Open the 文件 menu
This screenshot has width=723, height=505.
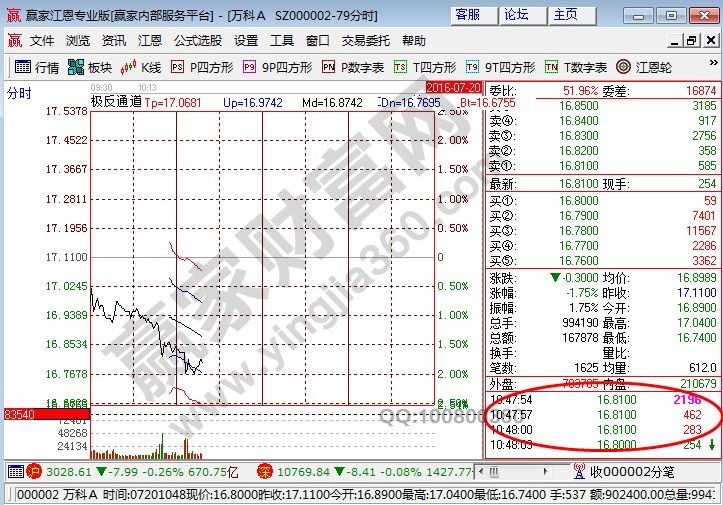click(x=42, y=41)
